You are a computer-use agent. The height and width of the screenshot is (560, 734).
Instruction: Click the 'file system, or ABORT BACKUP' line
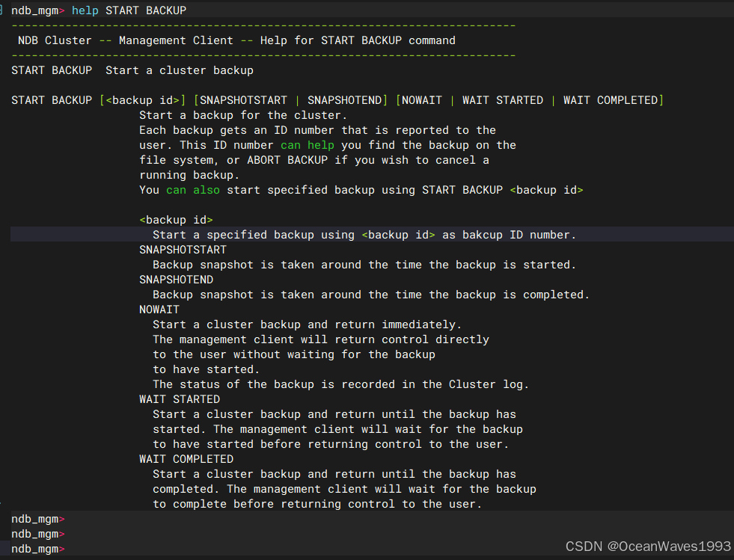coord(314,160)
